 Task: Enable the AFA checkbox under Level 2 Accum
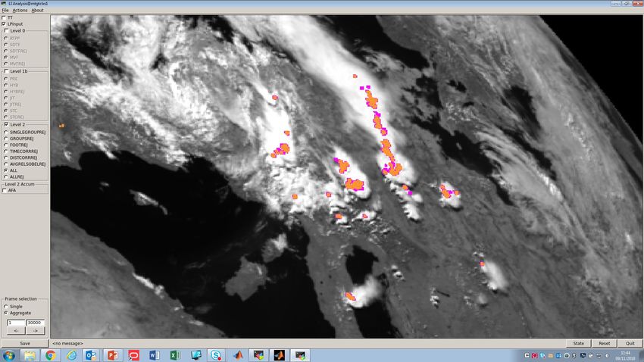[x=5, y=190]
